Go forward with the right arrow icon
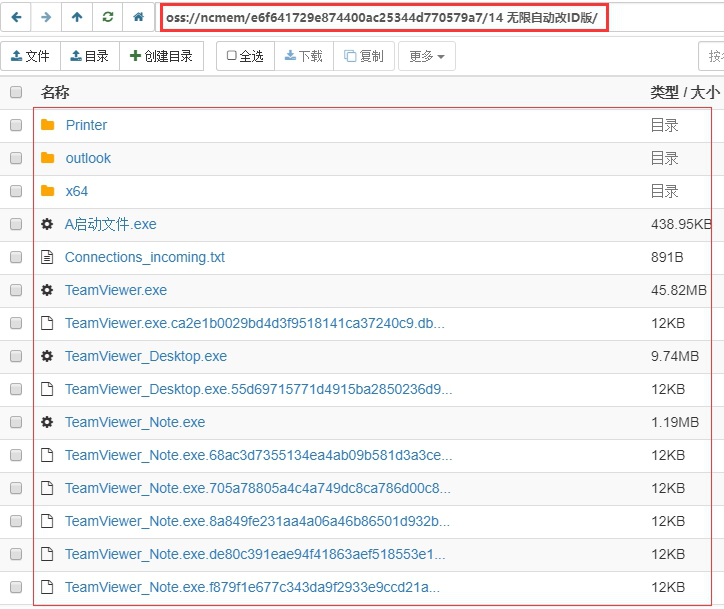724x609 pixels. tap(46, 17)
